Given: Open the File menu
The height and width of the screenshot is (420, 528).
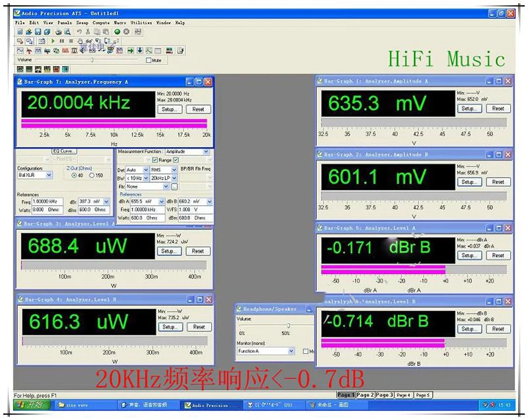Looking at the screenshot, I should [x=20, y=22].
